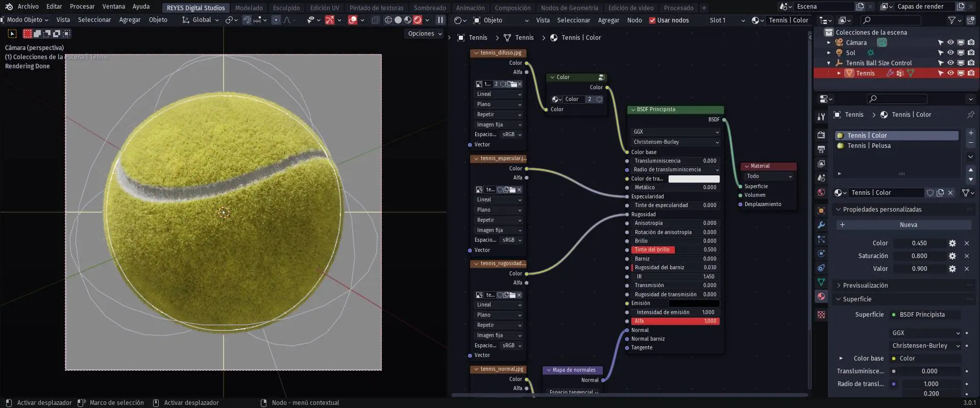980x408 pixels.
Task: Open the World properties tab
Action: 821,192
